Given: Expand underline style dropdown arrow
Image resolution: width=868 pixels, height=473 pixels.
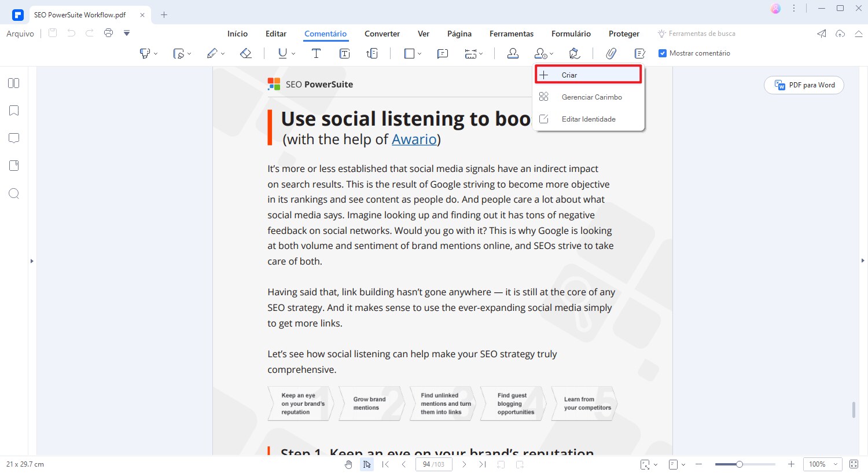Looking at the screenshot, I should click(293, 54).
